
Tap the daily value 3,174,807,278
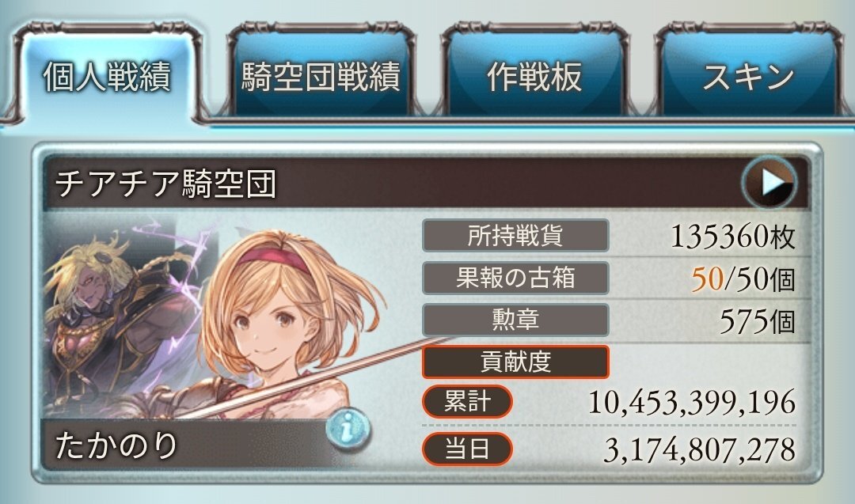tap(700, 450)
